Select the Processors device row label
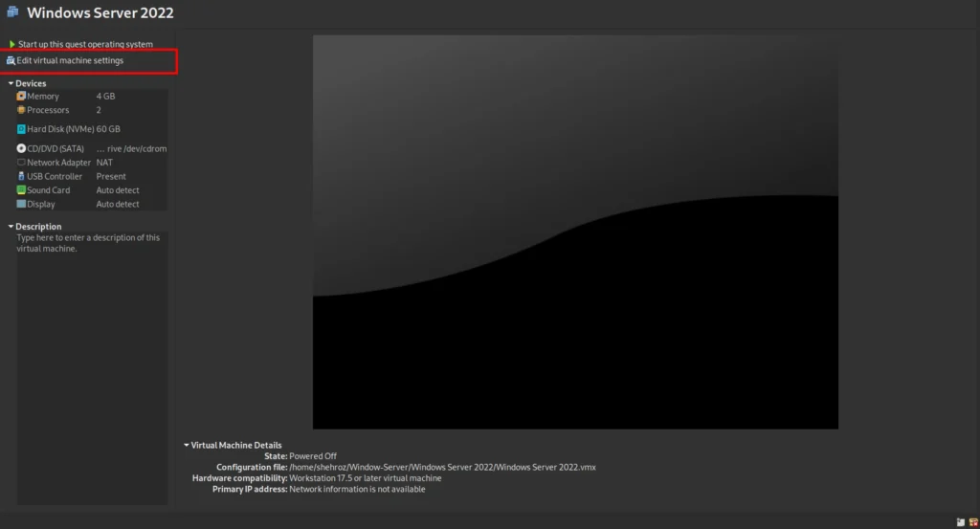 pyautogui.click(x=48, y=110)
